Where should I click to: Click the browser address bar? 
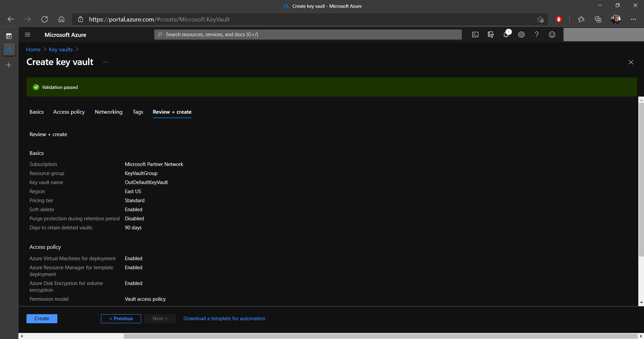[310, 19]
